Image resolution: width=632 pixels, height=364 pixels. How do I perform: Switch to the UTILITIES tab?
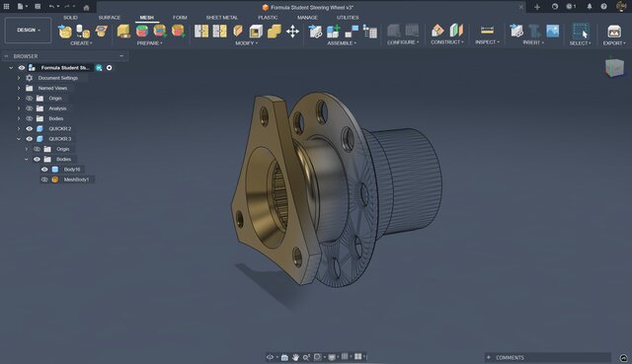[x=348, y=18]
